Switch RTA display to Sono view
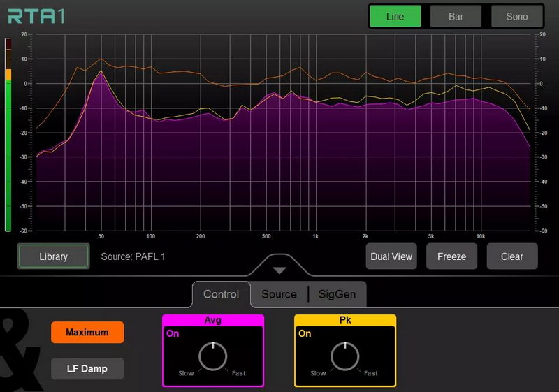Viewport: 559px width, 392px height. point(516,16)
